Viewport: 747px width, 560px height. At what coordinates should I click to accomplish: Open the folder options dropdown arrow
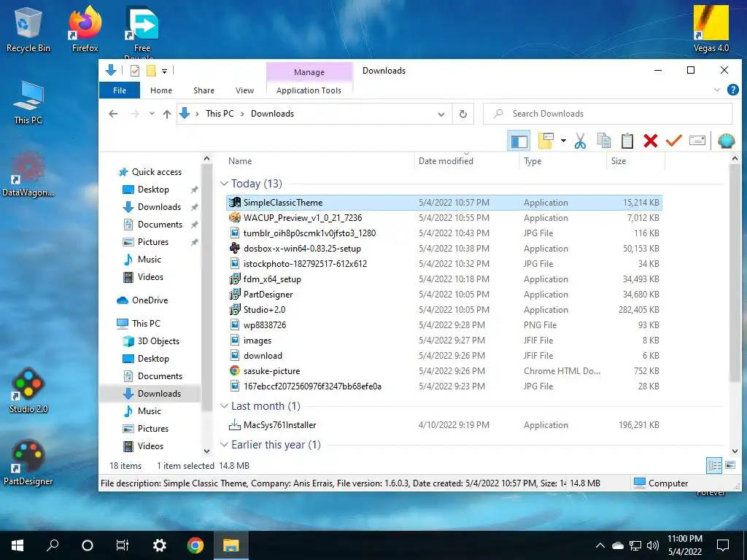tap(563, 141)
